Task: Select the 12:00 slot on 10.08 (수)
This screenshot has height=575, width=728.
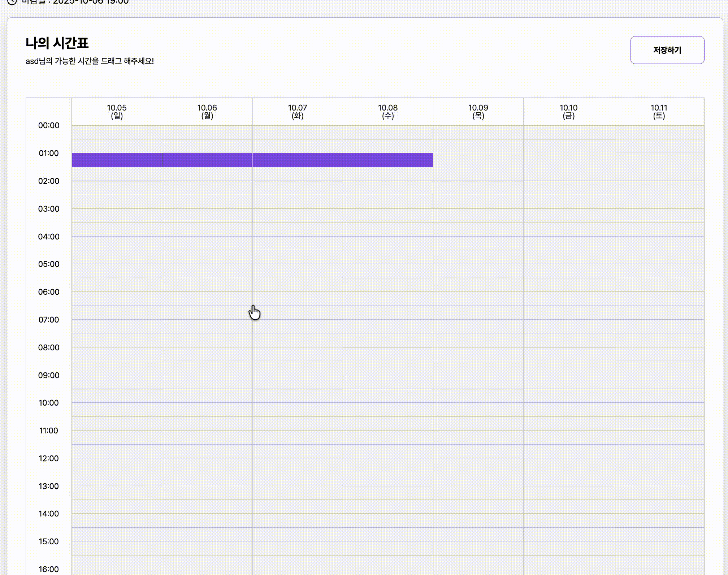Action: pyautogui.click(x=388, y=465)
